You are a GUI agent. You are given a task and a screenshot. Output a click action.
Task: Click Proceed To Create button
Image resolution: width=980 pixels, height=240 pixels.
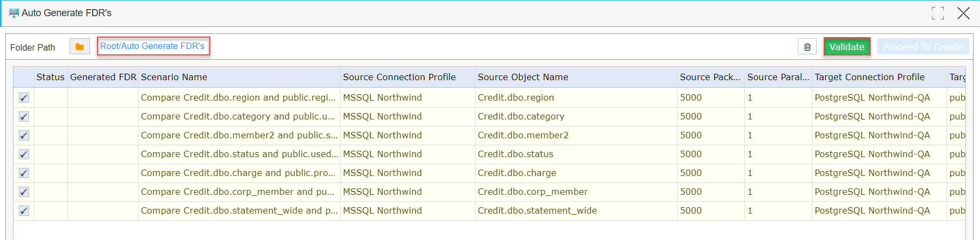pos(923,47)
